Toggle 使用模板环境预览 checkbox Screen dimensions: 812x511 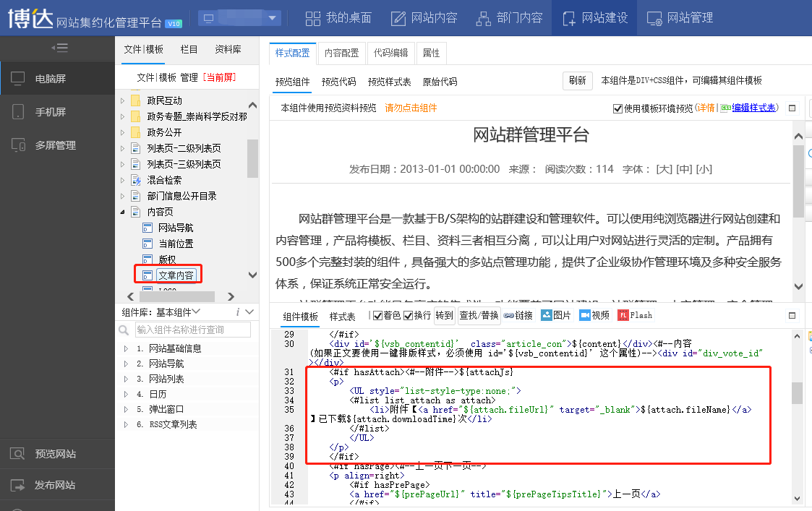[617, 108]
